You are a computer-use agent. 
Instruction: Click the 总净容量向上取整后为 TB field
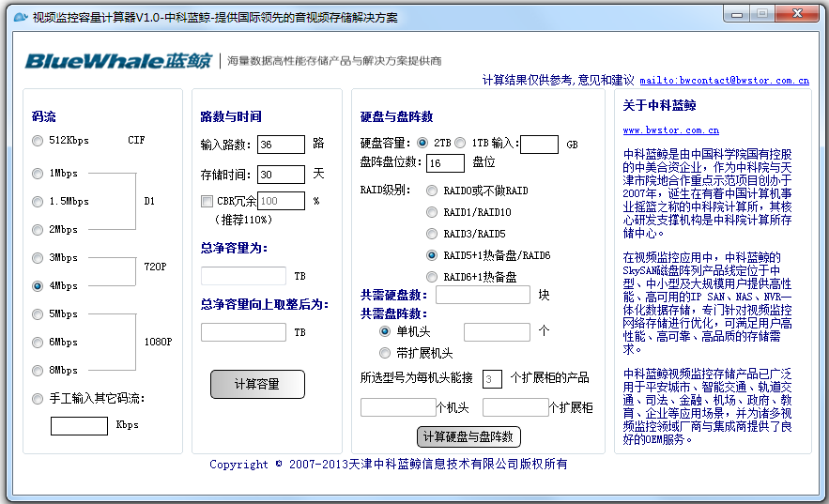point(244,332)
